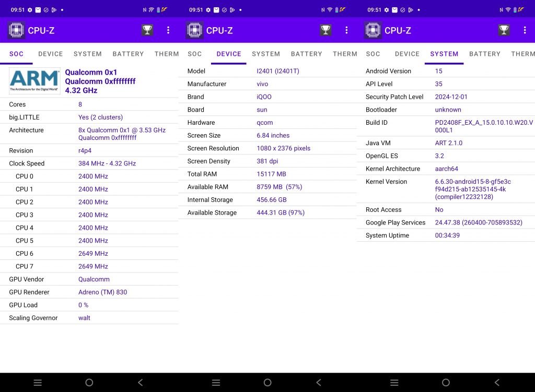The width and height of the screenshot is (535, 392).
Task: Tap the recent apps button in left screen
Action: coord(38,383)
